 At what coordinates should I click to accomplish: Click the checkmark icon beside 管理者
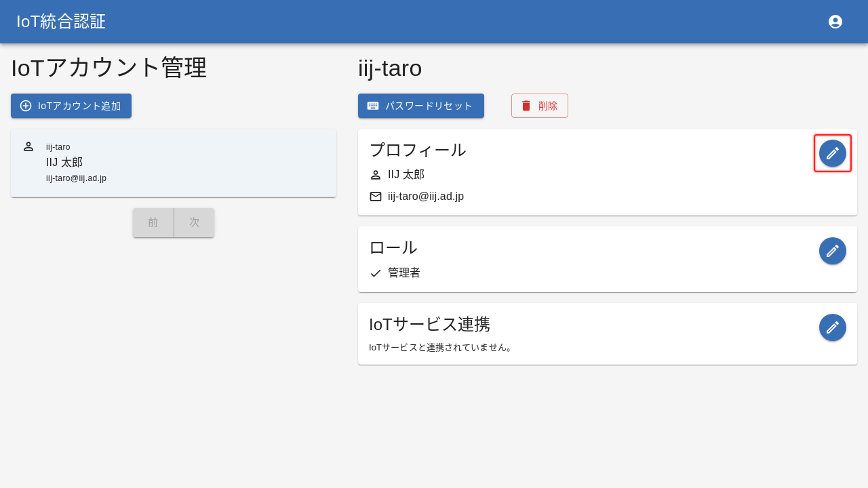[376, 273]
